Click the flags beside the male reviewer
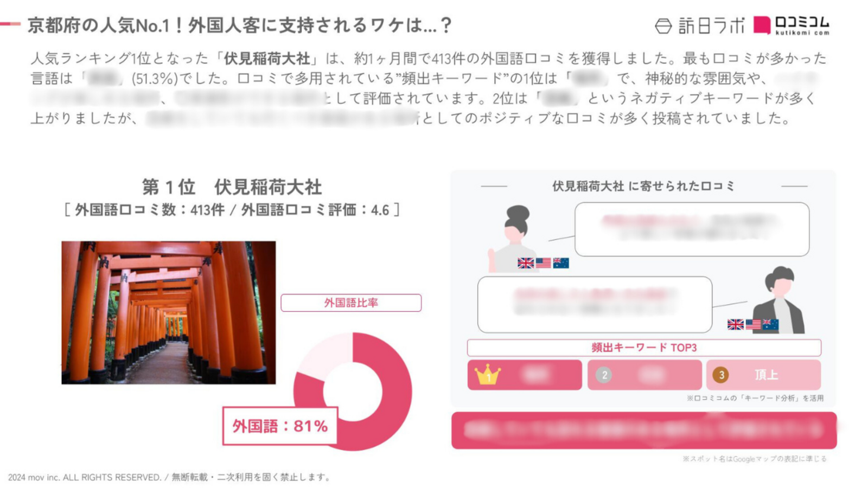The image size is (868, 488). [x=753, y=325]
